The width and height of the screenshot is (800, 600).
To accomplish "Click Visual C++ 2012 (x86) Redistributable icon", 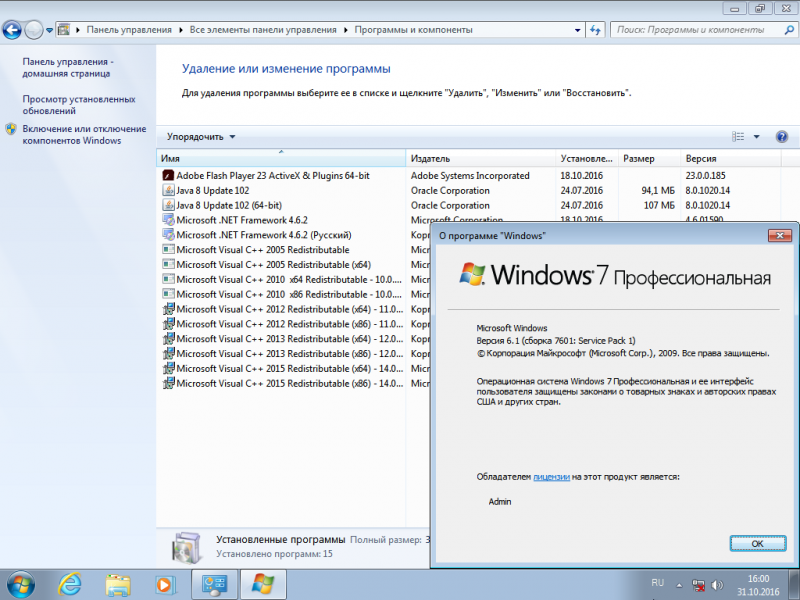I will point(168,323).
